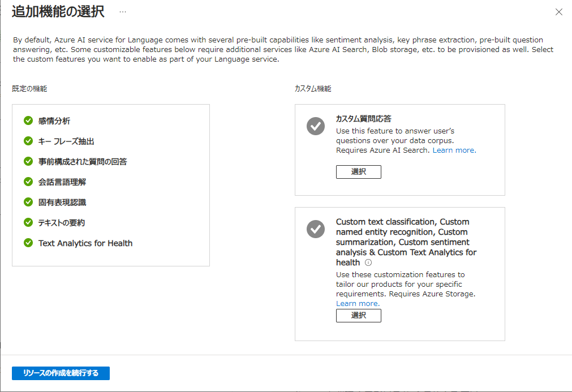
Task: Click the キー フレーズ抽出 feature text
Action: [x=66, y=141]
